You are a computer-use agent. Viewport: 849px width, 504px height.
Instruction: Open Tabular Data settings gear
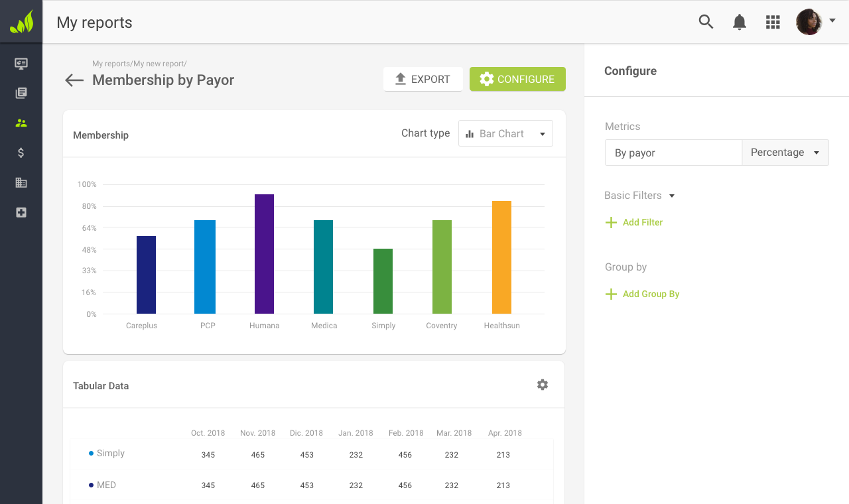543,385
